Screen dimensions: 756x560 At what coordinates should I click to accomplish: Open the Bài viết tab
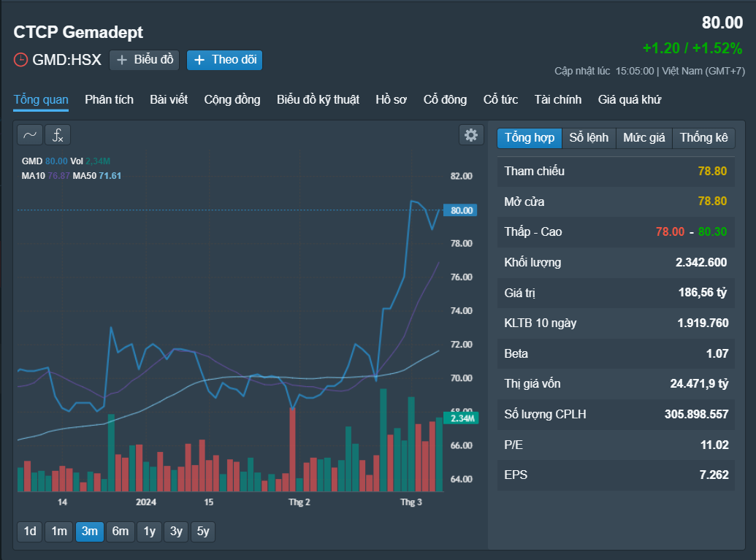[169, 100]
